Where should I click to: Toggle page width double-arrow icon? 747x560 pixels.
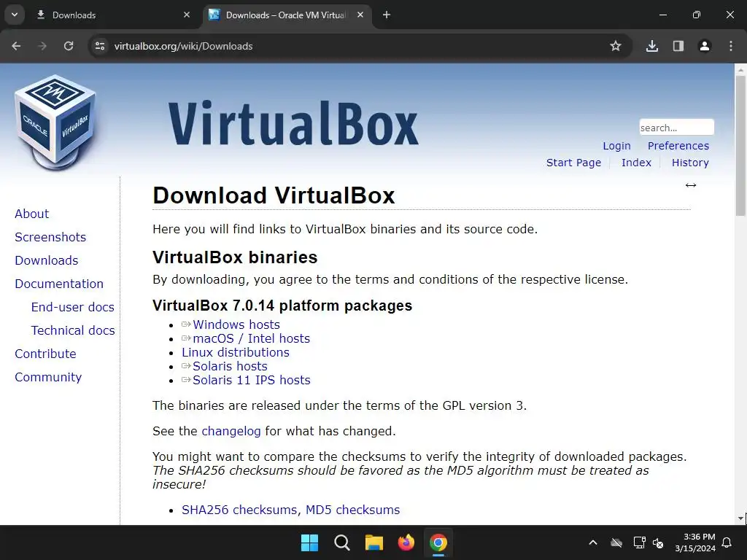pos(691,185)
